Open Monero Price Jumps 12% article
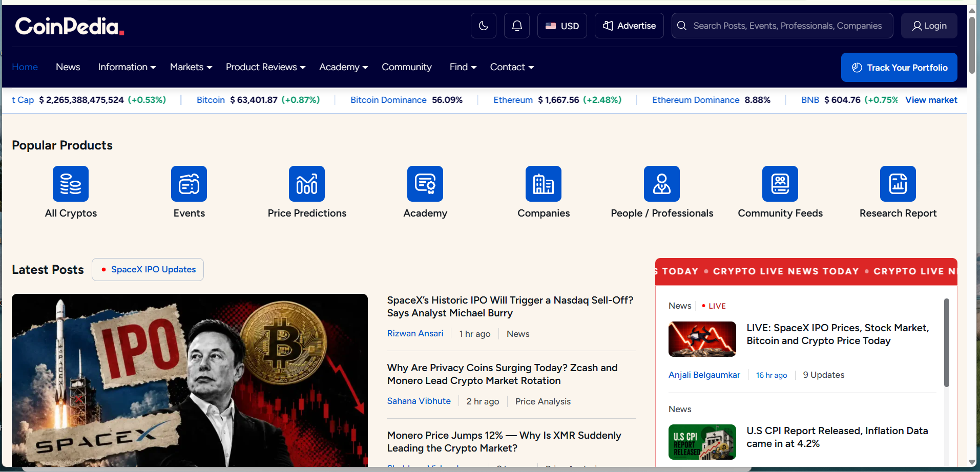This screenshot has height=472, width=980. [504, 442]
